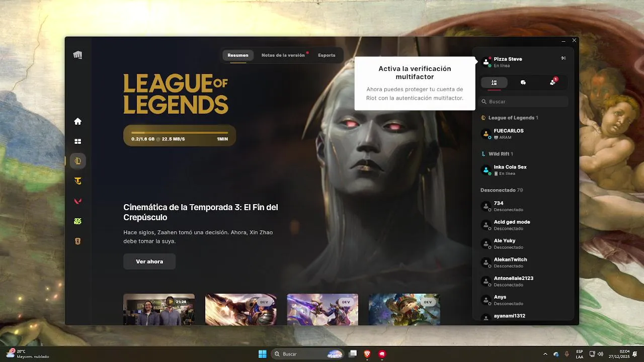Open the Teemo DEV thumbnail
This screenshot has height=362, width=644.
(404, 309)
